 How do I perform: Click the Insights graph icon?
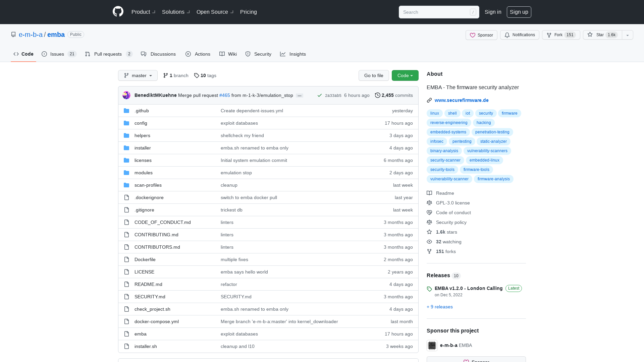283,54
